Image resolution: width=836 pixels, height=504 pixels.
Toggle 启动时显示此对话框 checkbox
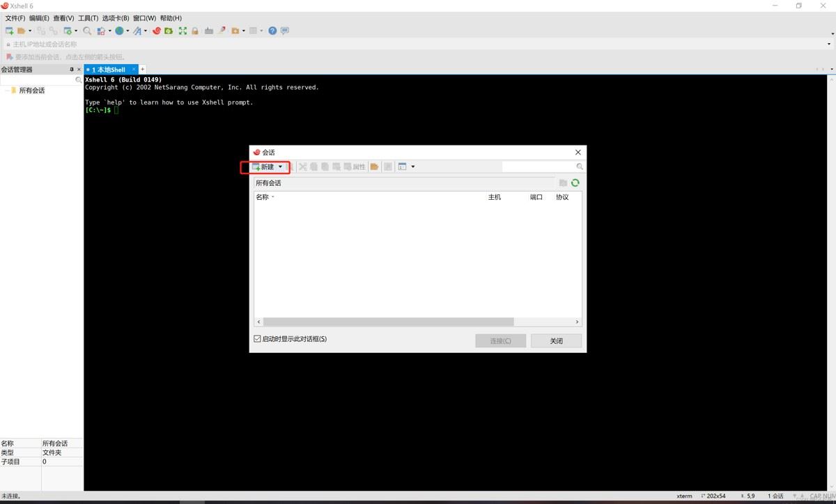(257, 339)
